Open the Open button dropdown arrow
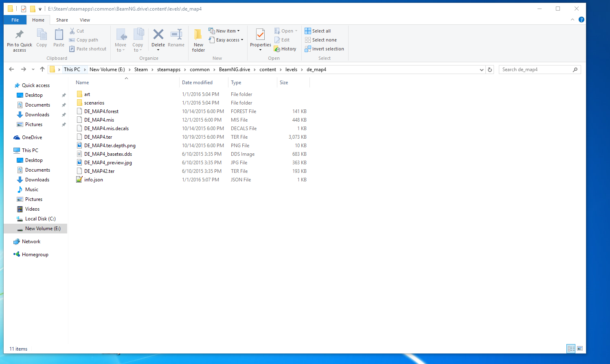This screenshot has width=610, height=364. (x=296, y=31)
